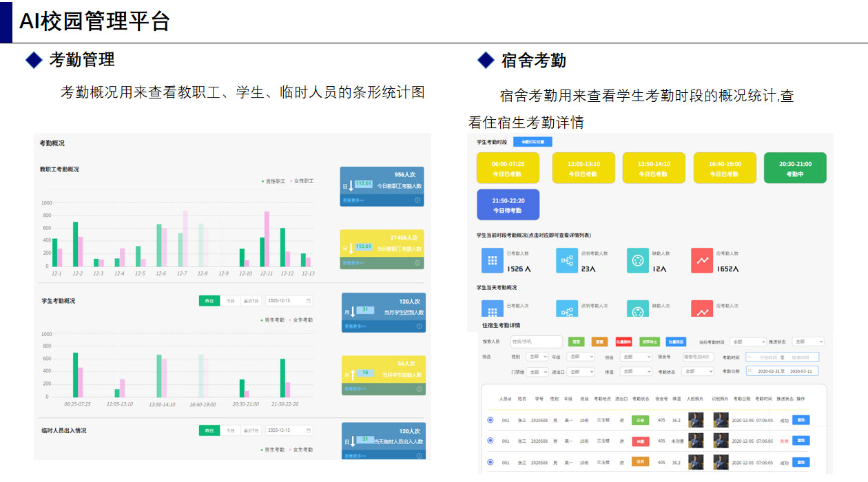
Task: Click the 姓名/手机 search input field
Action: (x=536, y=342)
